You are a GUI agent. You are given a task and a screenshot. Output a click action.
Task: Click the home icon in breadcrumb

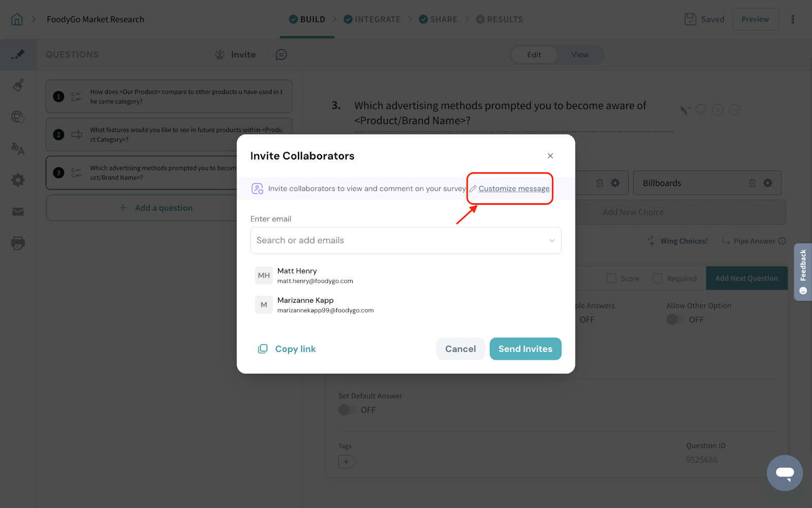[x=17, y=19]
